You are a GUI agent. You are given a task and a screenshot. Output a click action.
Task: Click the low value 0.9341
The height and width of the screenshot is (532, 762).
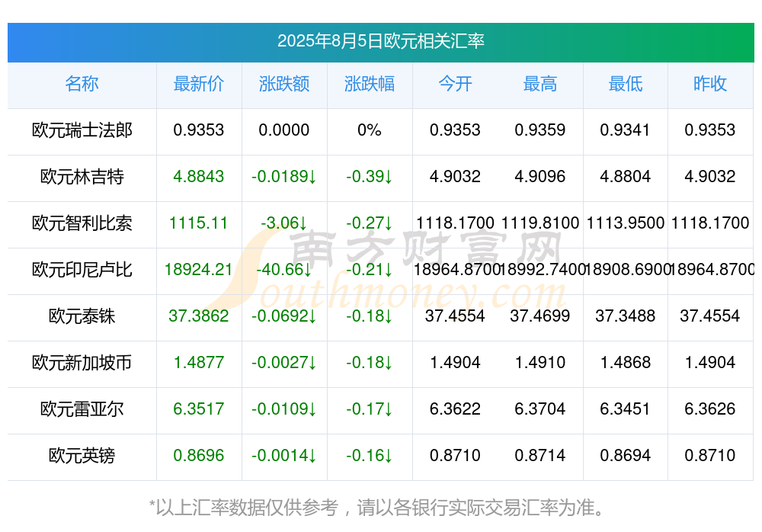tap(625, 130)
